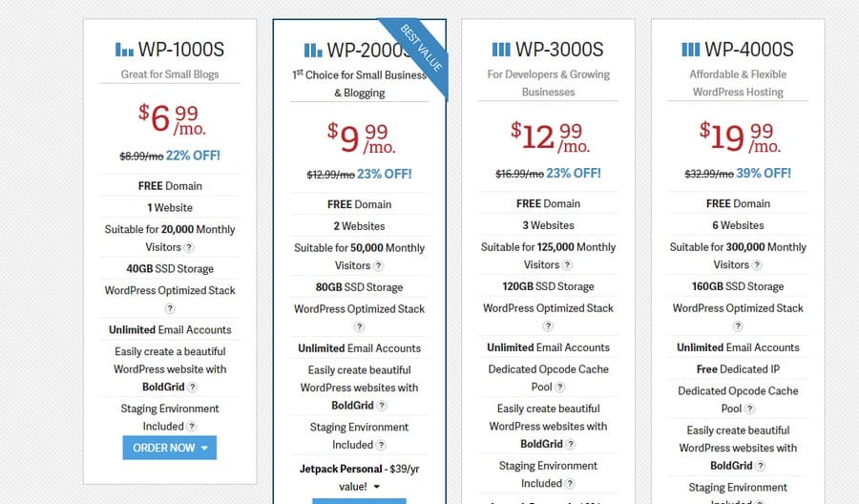Screen dimensions: 859x504
Task: Click help icon beside WP-4000S Monthly Visitors
Action: tap(757, 265)
